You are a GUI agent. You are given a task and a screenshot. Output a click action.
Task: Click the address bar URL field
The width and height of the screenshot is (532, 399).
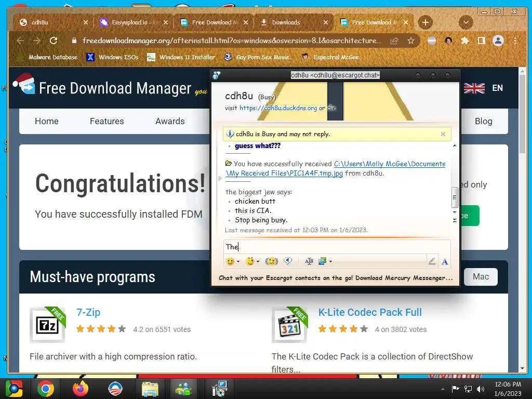click(231, 41)
